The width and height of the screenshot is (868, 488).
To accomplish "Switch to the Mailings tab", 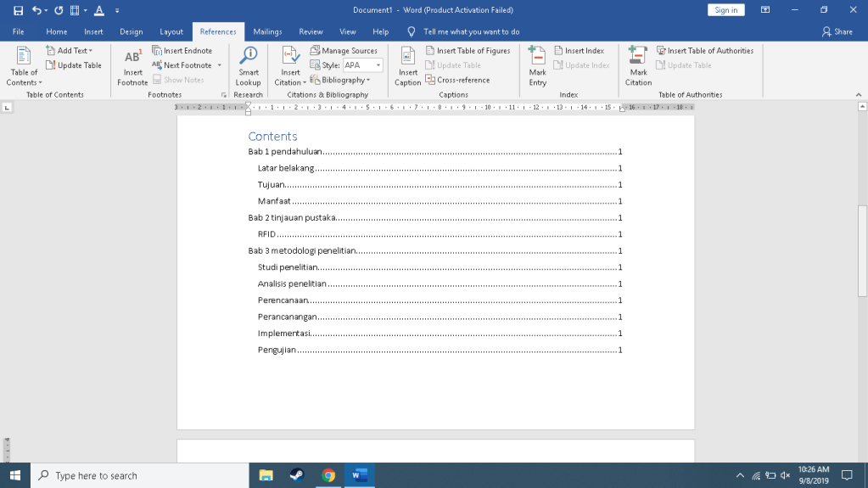I will click(267, 31).
